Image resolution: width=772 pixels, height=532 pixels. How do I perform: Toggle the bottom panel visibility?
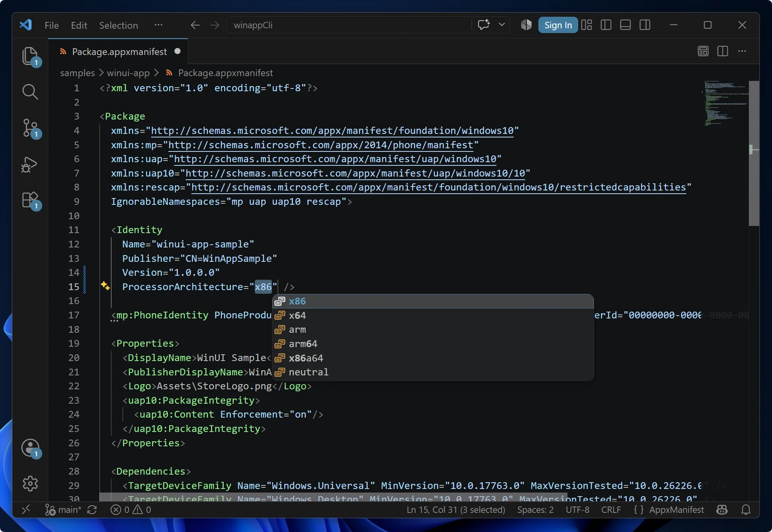click(x=626, y=25)
